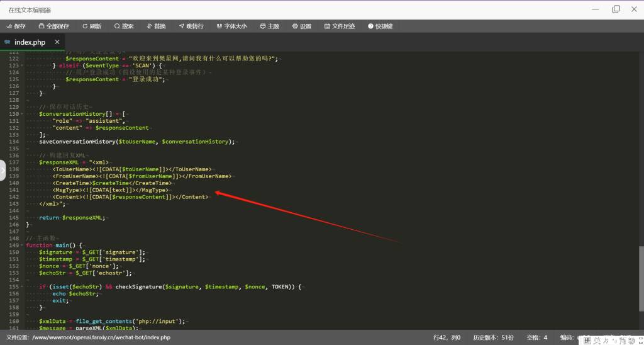The height and width of the screenshot is (345, 644).
Task: Show the 快捷键 shortcuts help
Action: 380,26
